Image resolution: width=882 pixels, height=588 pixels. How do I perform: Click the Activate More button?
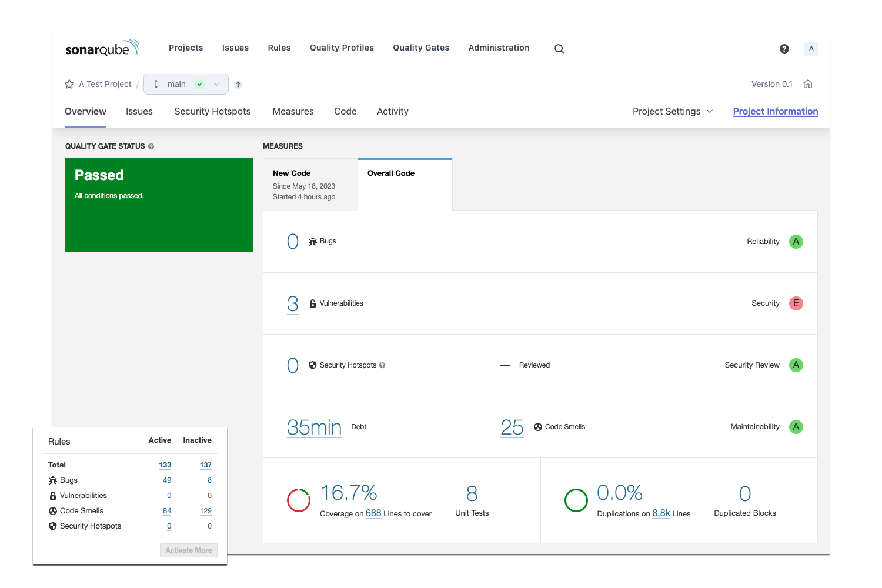[x=189, y=550]
